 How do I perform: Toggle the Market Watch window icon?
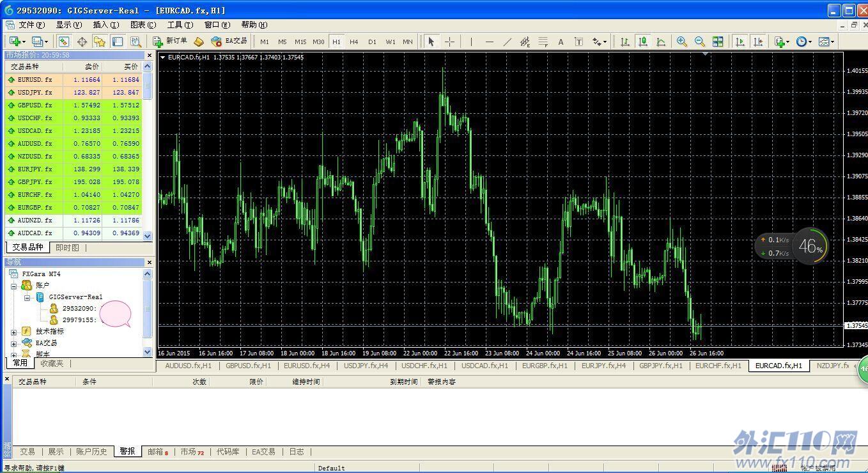(64, 42)
